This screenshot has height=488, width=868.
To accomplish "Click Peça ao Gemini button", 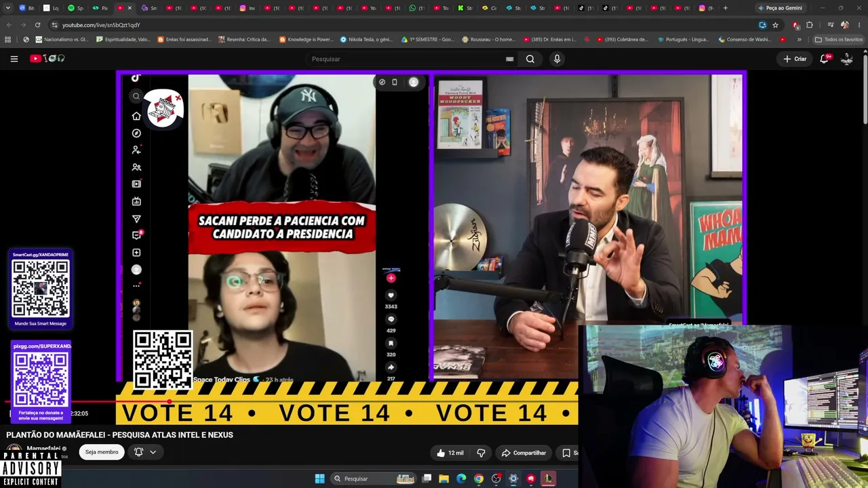I will (779, 8).
